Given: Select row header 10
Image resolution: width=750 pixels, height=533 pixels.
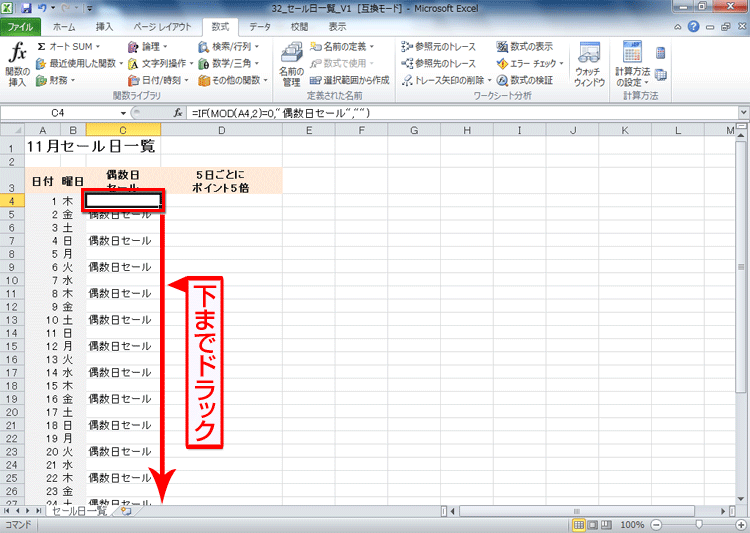Looking at the screenshot, I should (x=12, y=280).
